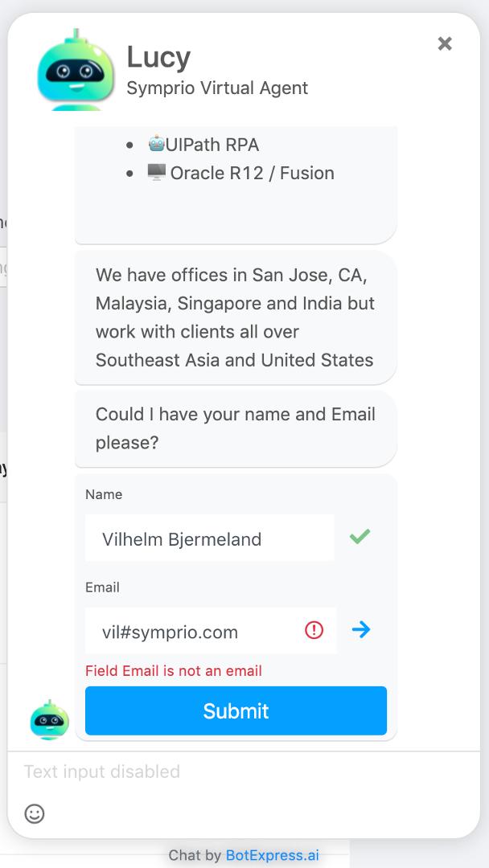The height and width of the screenshot is (868, 489).
Task: Focus the Name input field
Action: pyautogui.click(x=209, y=538)
